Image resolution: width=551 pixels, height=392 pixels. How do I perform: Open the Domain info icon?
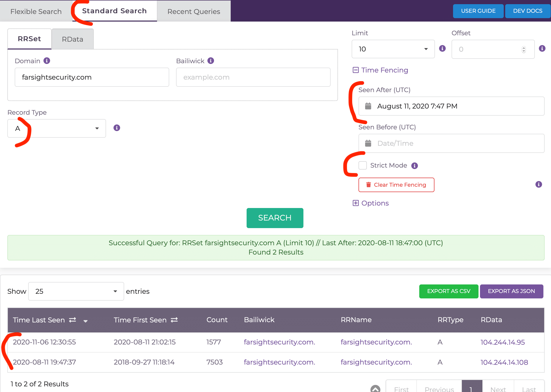pyautogui.click(x=47, y=61)
